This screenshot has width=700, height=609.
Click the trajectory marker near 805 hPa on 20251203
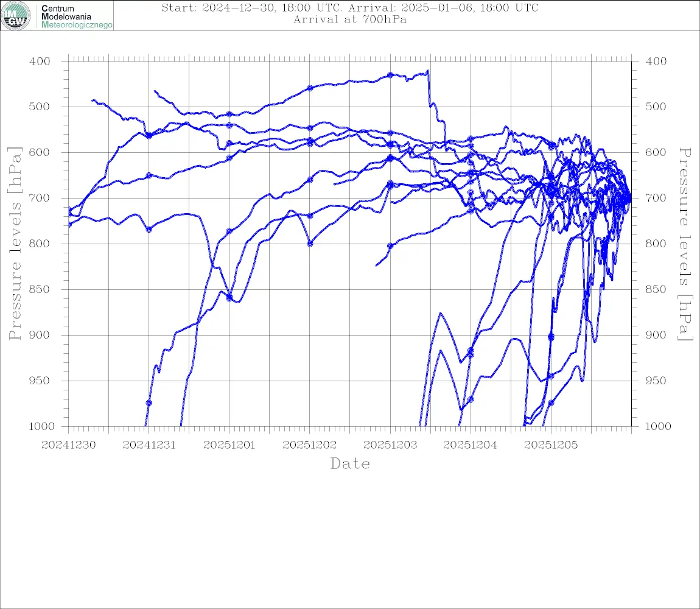(390, 246)
